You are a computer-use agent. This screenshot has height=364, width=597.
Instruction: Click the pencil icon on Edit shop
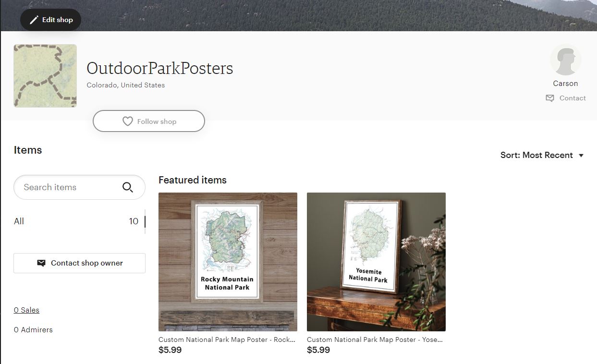(x=34, y=20)
